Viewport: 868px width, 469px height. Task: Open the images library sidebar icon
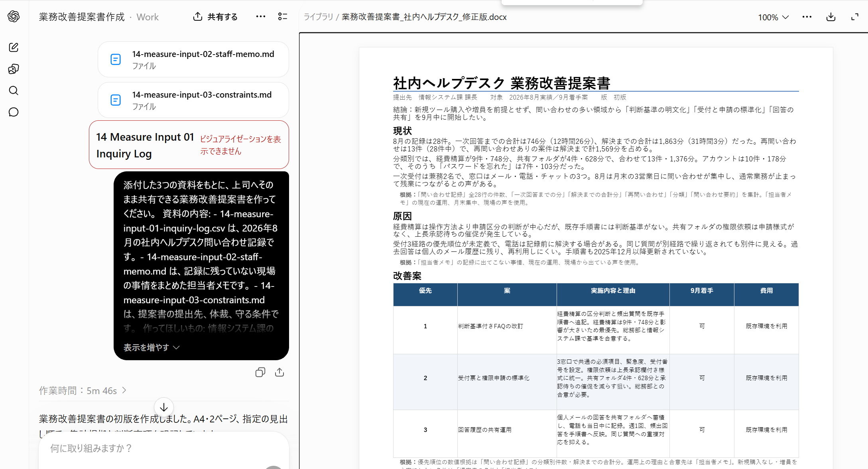14,69
